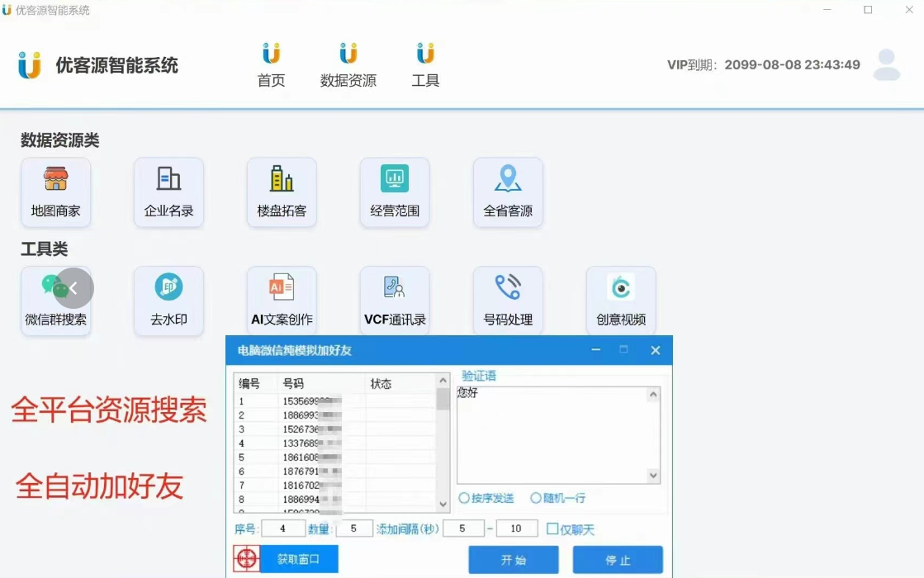Viewport: 924px width, 578px height.
Task: Open the 地图商家 map merchants tool
Action: pyautogui.click(x=55, y=192)
